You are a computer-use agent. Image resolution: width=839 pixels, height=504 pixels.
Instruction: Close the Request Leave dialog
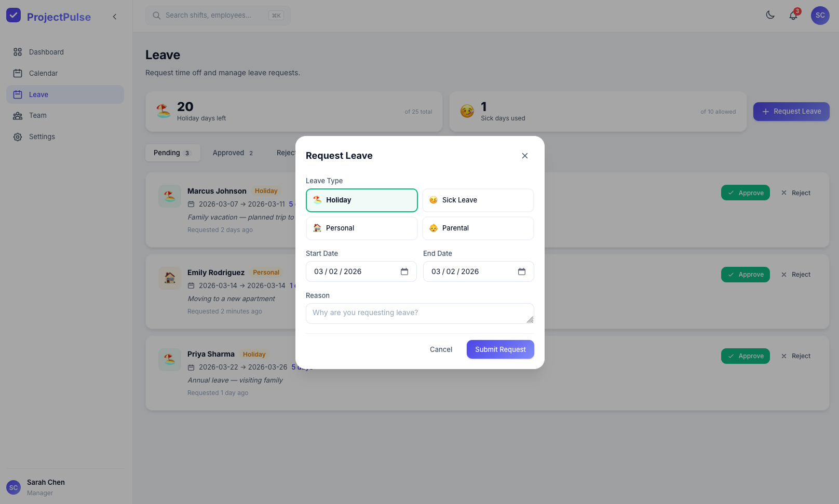[524, 156]
